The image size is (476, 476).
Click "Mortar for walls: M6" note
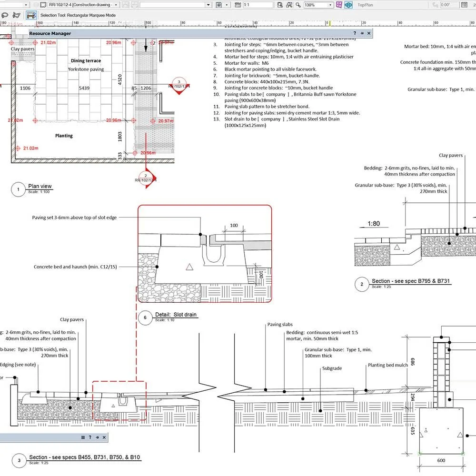pos(247,63)
